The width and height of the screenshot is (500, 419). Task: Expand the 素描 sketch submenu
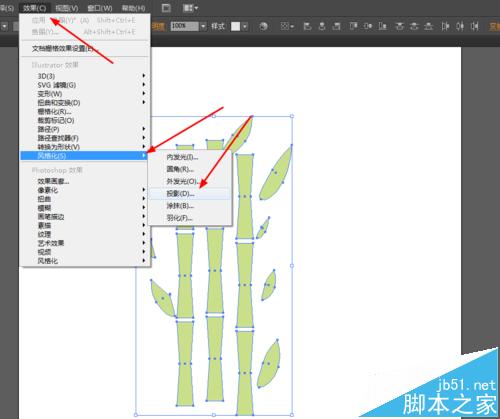tap(85, 226)
